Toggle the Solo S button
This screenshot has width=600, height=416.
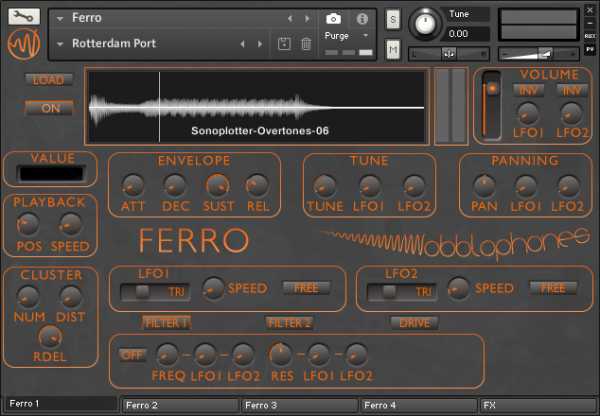tap(393, 19)
